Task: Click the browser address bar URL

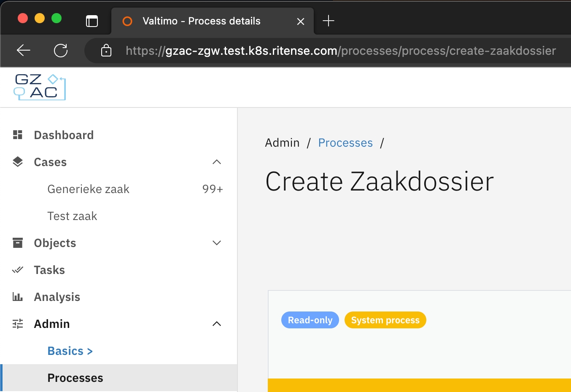Action: (x=340, y=51)
